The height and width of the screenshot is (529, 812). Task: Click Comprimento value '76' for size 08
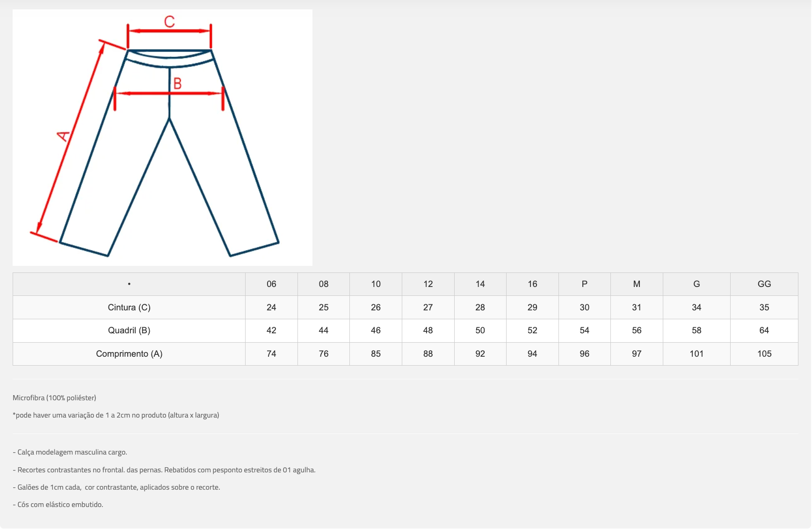324,354
